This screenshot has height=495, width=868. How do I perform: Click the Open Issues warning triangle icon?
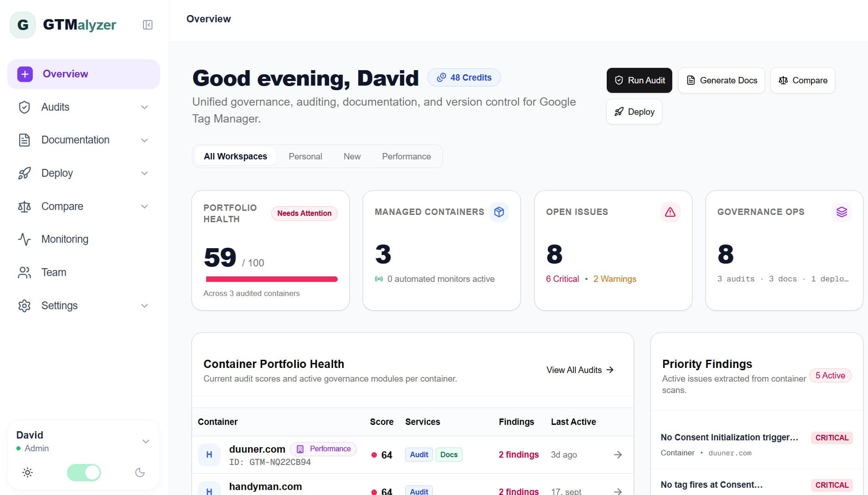(670, 212)
